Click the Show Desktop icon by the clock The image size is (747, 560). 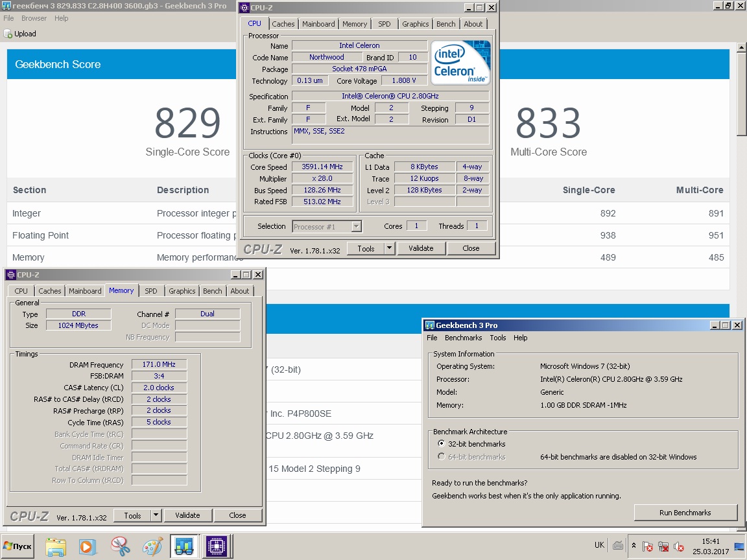tap(739, 546)
